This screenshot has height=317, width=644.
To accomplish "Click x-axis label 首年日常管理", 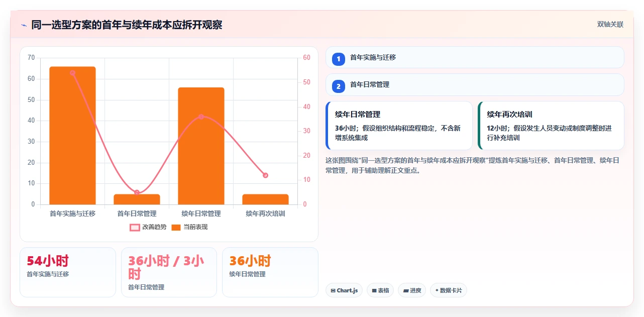I will coord(137,214).
